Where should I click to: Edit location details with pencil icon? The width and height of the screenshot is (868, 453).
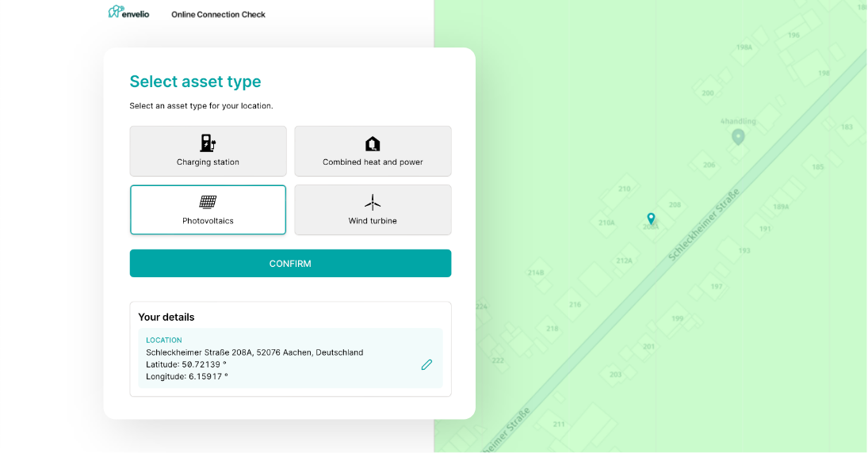coord(426,364)
